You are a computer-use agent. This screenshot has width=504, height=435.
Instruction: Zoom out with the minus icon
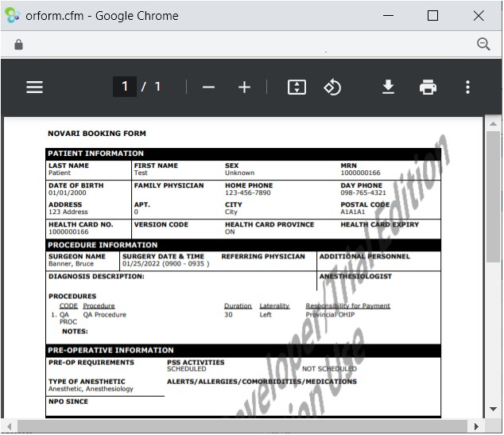pyautogui.click(x=208, y=87)
